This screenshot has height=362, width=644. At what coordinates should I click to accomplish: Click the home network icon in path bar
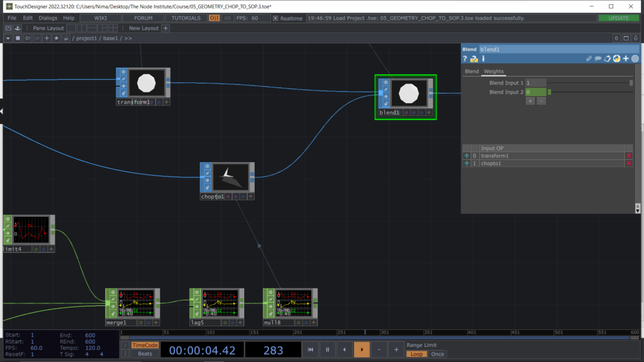(65, 38)
